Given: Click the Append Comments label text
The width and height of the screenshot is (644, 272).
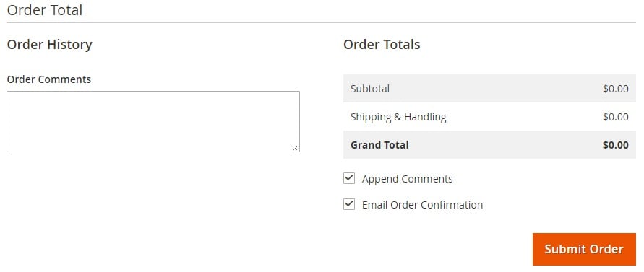Looking at the screenshot, I should point(407,179).
